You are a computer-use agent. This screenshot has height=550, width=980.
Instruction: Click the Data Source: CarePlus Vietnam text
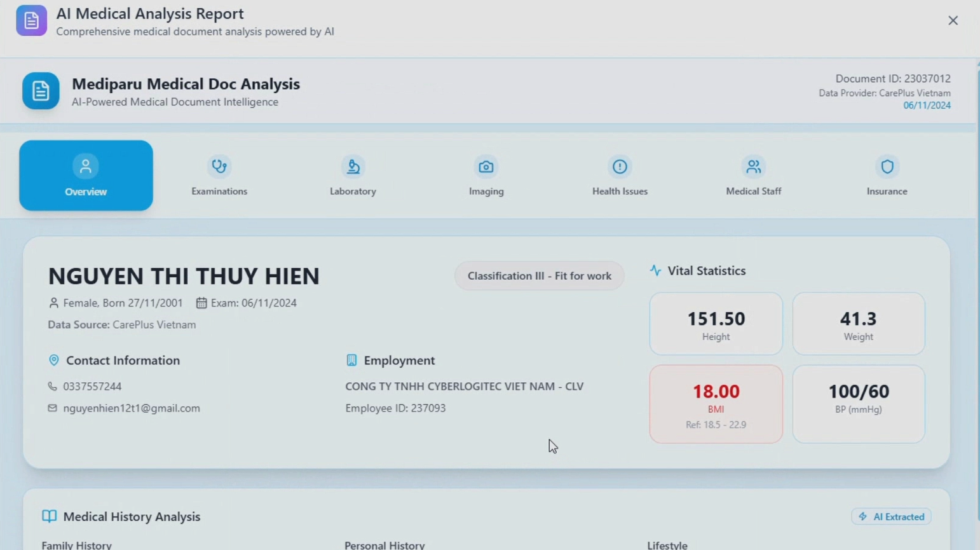[x=122, y=324]
